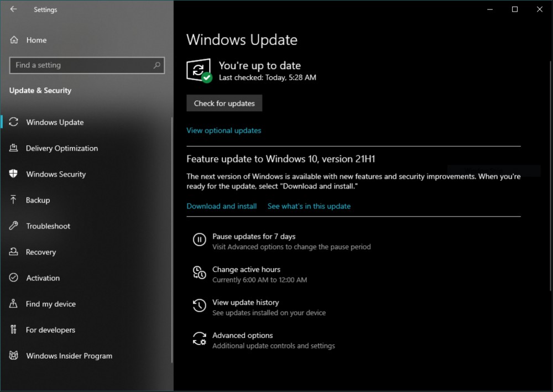553x392 pixels.
Task: Go to Windows Security section
Action: 86,174
